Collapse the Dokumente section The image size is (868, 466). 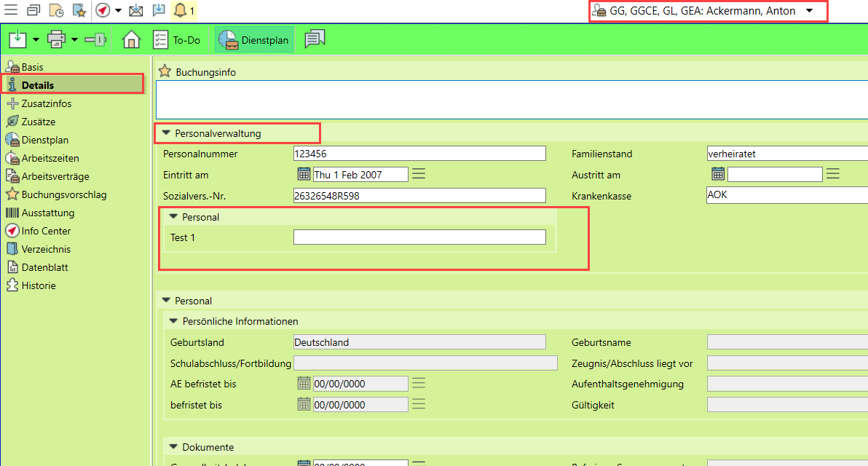coord(173,447)
